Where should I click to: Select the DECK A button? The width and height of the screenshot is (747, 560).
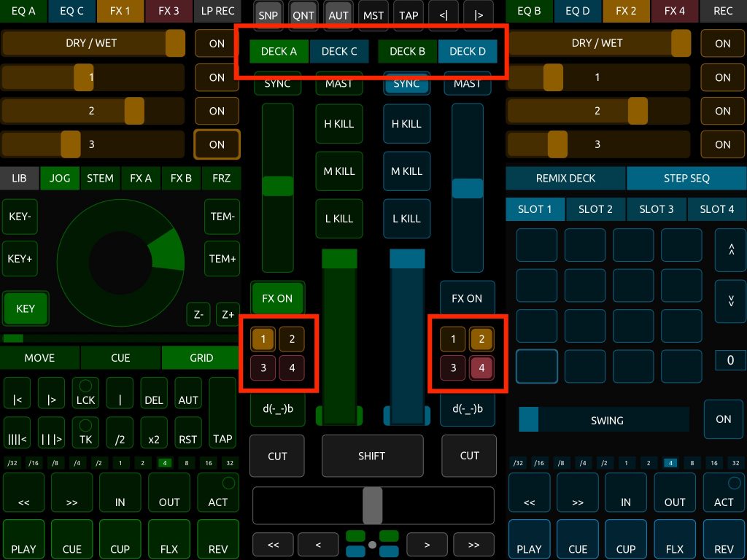point(279,52)
